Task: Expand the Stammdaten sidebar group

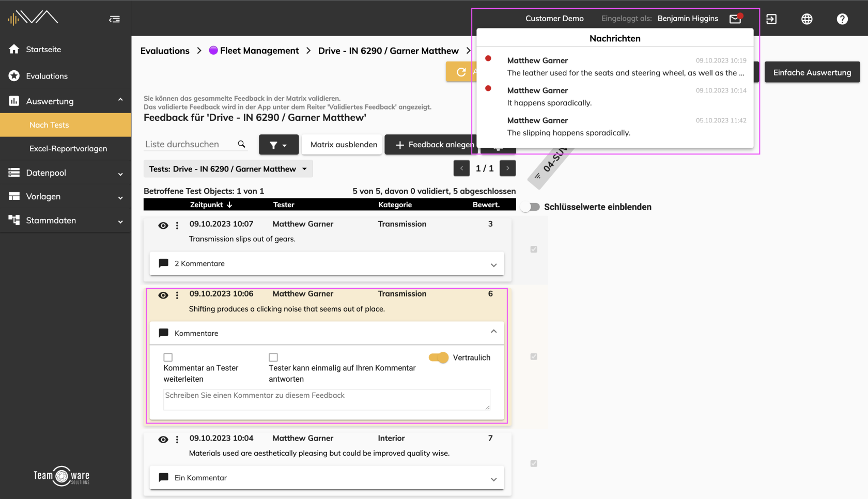Action: (x=120, y=222)
